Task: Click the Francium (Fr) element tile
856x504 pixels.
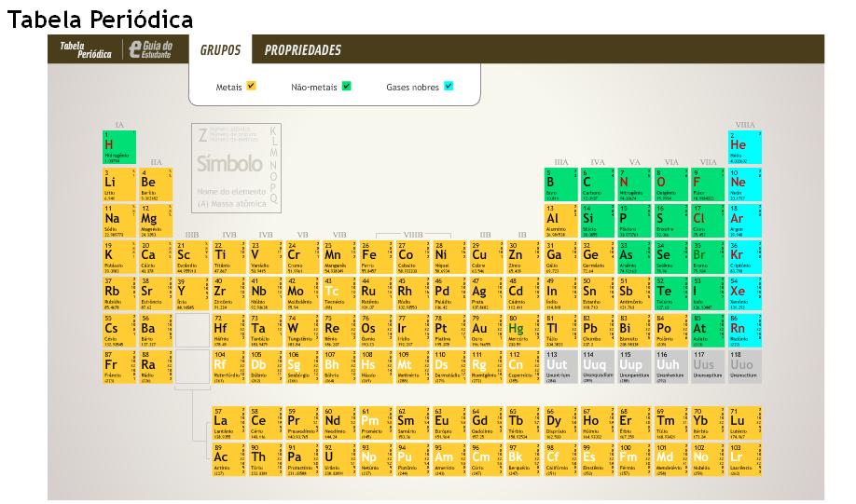Action: (x=119, y=366)
